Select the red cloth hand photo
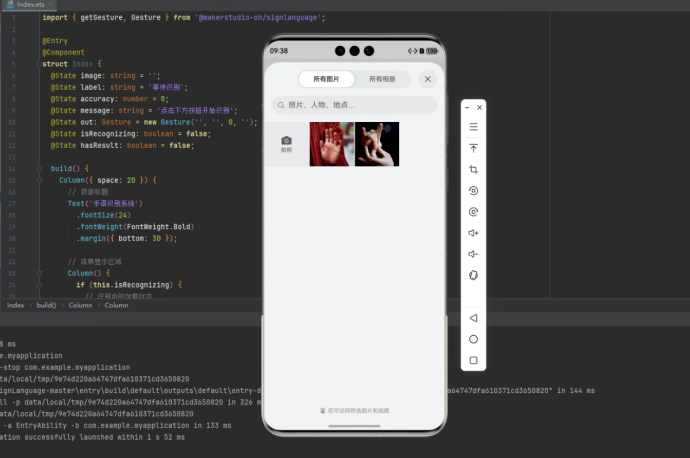690x458 pixels. 332,144
